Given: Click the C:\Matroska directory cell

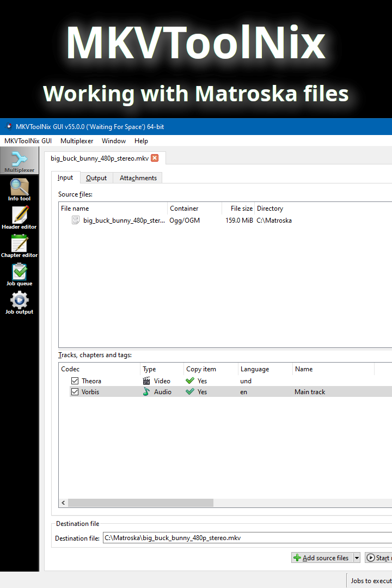Looking at the screenshot, I should [x=274, y=220].
